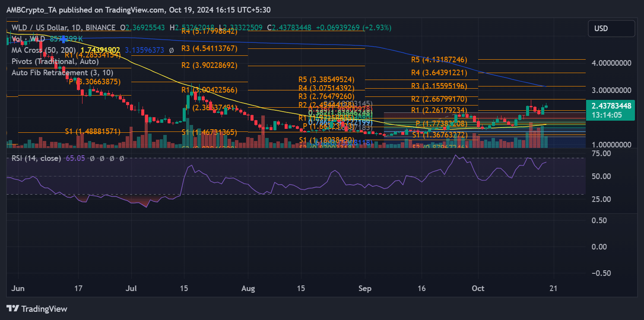Click the TradingView logo icon
Screen dimensions: 644x320
(x=13, y=309)
